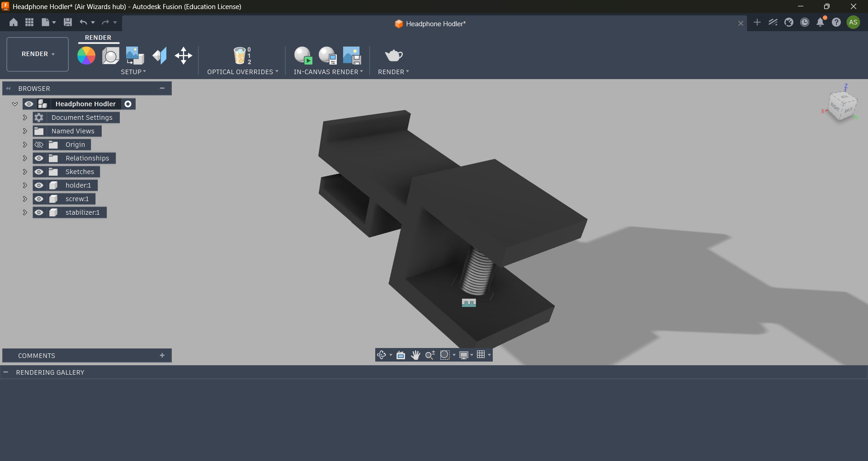The image size is (868, 461).
Task: Hide the holder:1 component
Action: (x=39, y=185)
